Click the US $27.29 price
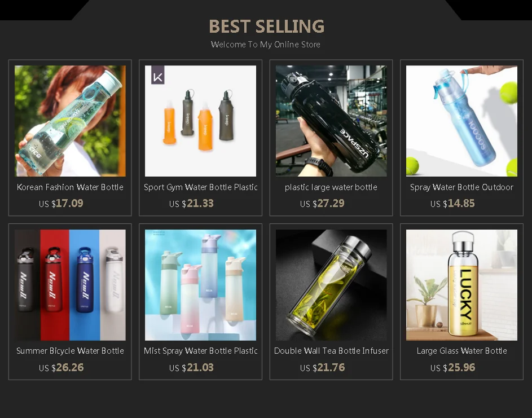Screen dimensions: 532x418 coord(322,203)
